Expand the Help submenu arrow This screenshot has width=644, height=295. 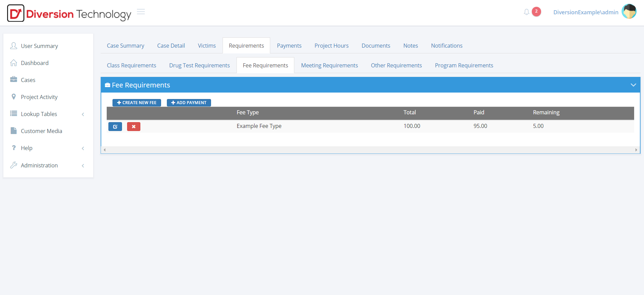click(x=83, y=148)
